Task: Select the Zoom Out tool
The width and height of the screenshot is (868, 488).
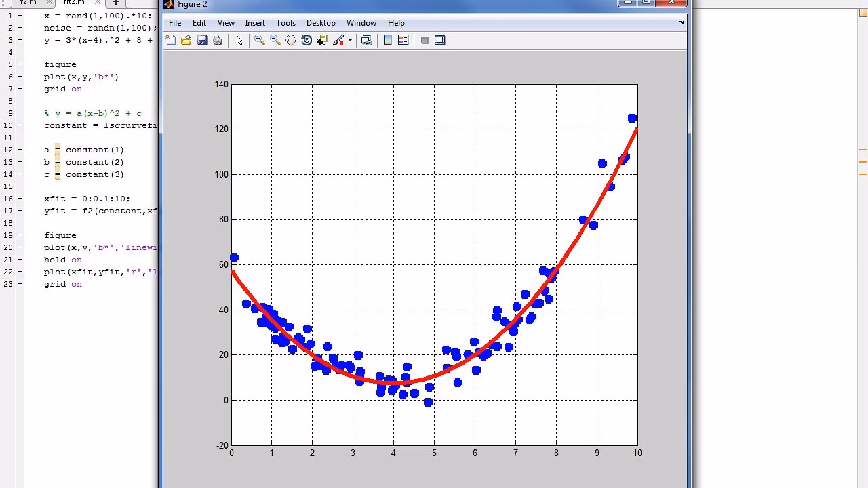Action: pyautogui.click(x=275, y=40)
